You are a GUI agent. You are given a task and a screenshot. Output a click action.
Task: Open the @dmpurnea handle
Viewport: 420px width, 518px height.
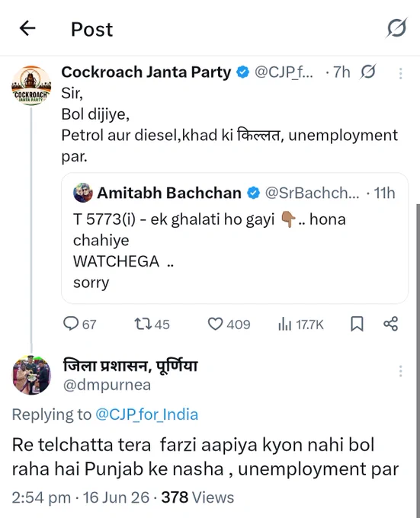click(x=107, y=385)
